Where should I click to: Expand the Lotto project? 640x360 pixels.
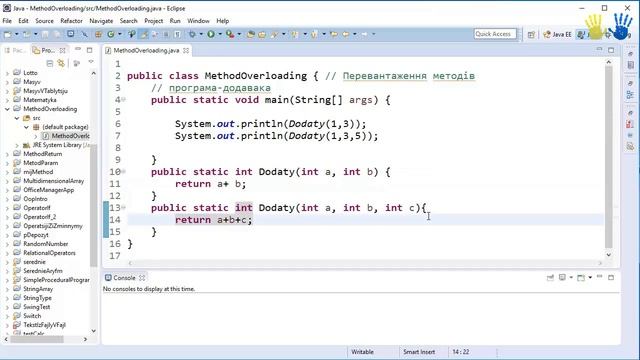tap(7, 73)
